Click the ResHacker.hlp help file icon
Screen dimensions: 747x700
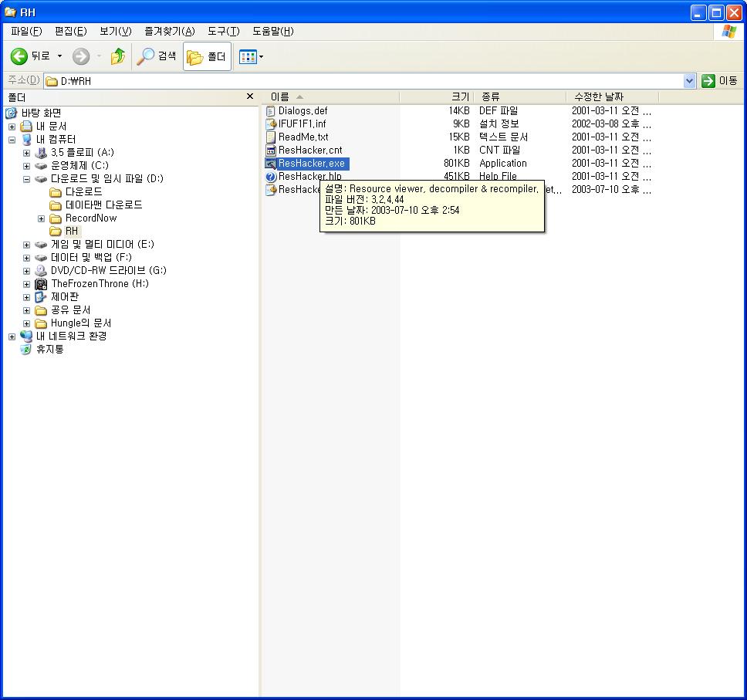(x=271, y=177)
